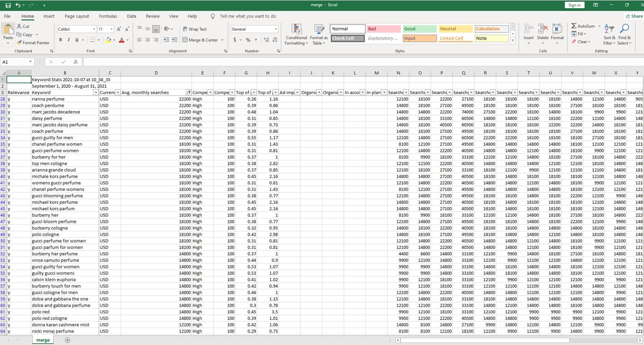The image size is (644, 345).
Task: Click the Font Color red A
Action: click(121, 40)
